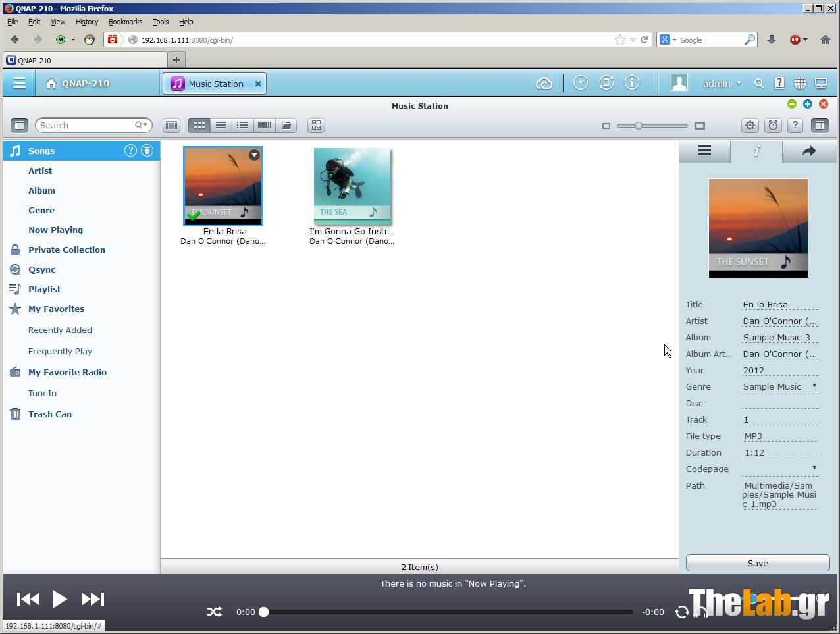This screenshot has width=840, height=634.
Task: Switch to thumbnail grid view
Action: click(x=199, y=125)
